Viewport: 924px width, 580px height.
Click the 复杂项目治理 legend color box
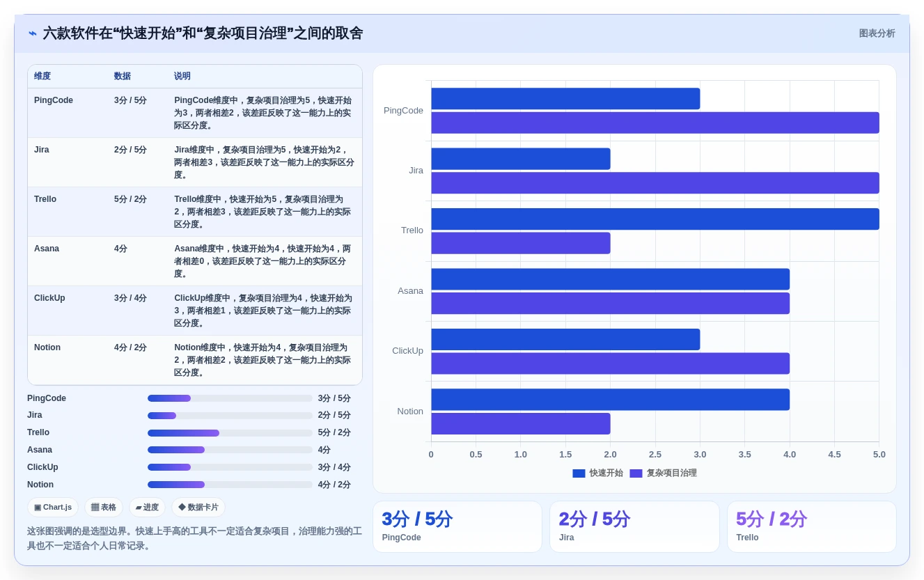pyautogui.click(x=636, y=473)
